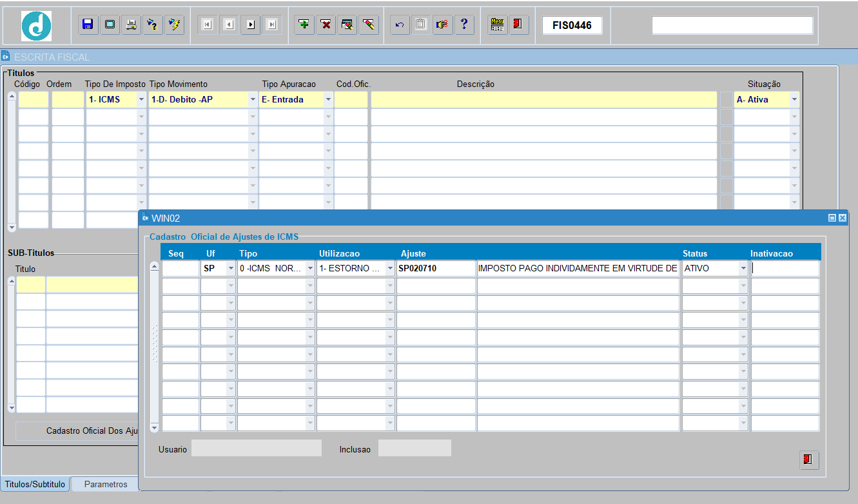Click the Execute Query lightning icon
This screenshot has height=504, width=858.
174,25
